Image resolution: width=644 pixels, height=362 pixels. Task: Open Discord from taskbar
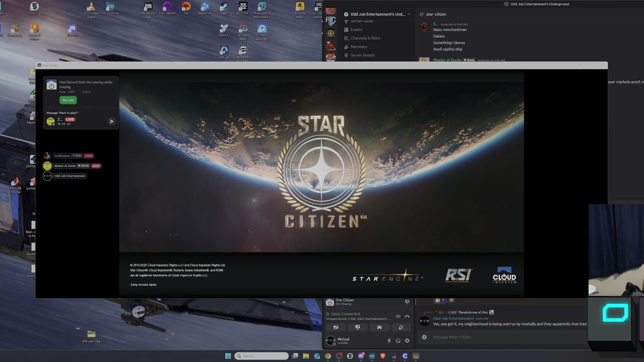pos(361,356)
